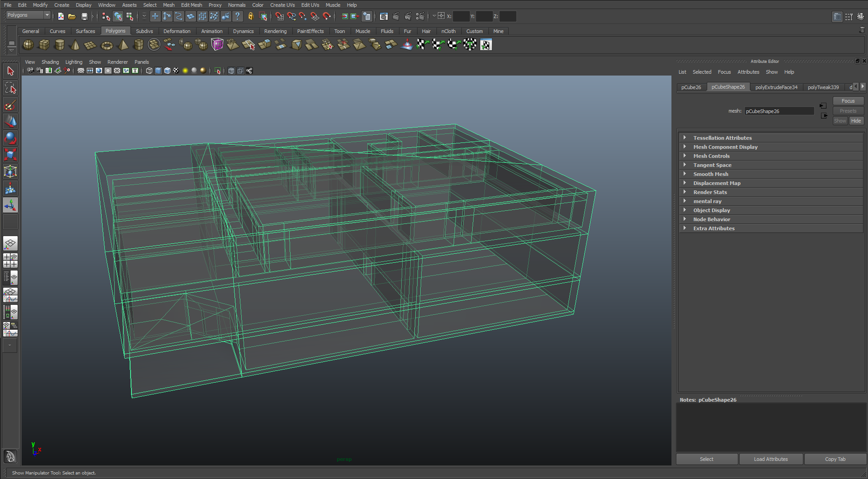Select the Move tool in the toolbox
The image size is (868, 479).
pos(10,121)
